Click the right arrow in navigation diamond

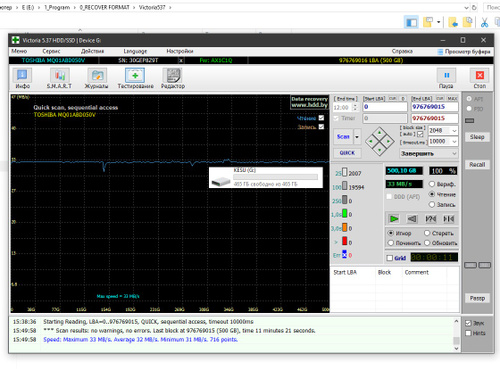pyautogui.click(x=388, y=141)
